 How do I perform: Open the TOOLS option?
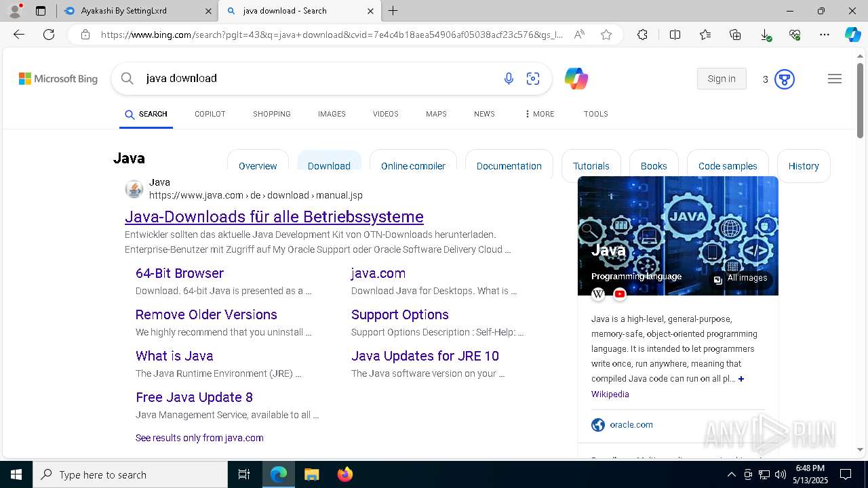coord(596,114)
